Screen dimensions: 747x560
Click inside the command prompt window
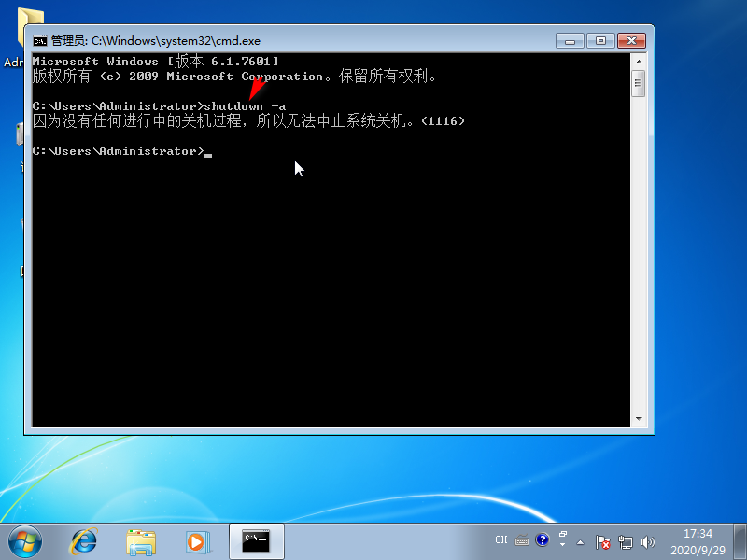pos(327,233)
